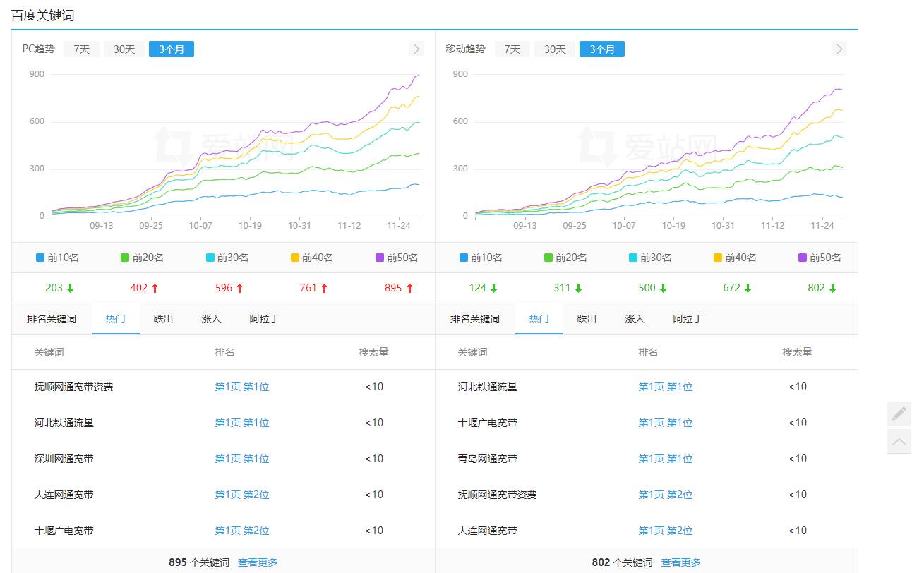Click the pencil edit icon on right side
This screenshot has height=573, width=924.
tap(899, 414)
